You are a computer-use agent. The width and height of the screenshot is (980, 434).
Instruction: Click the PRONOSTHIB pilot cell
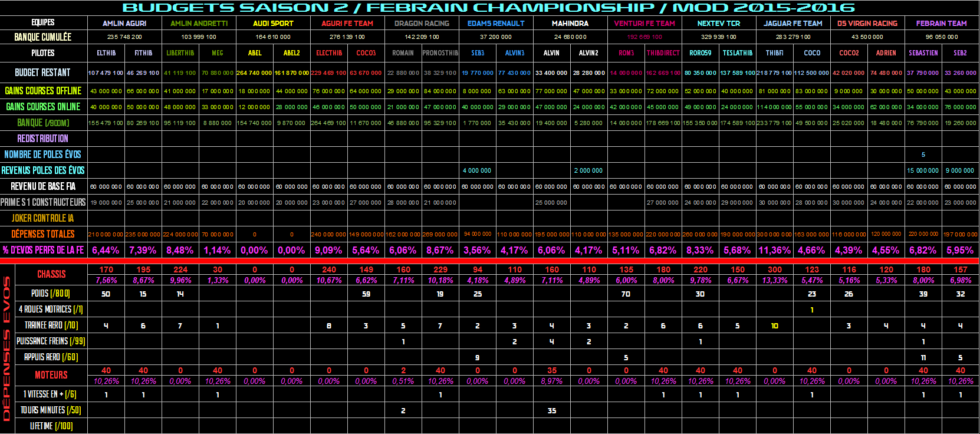point(440,53)
